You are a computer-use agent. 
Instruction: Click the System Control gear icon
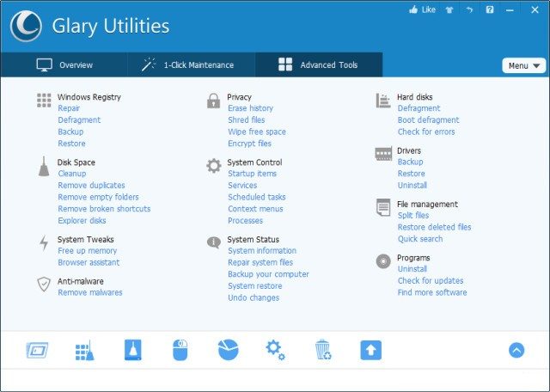pos(214,166)
